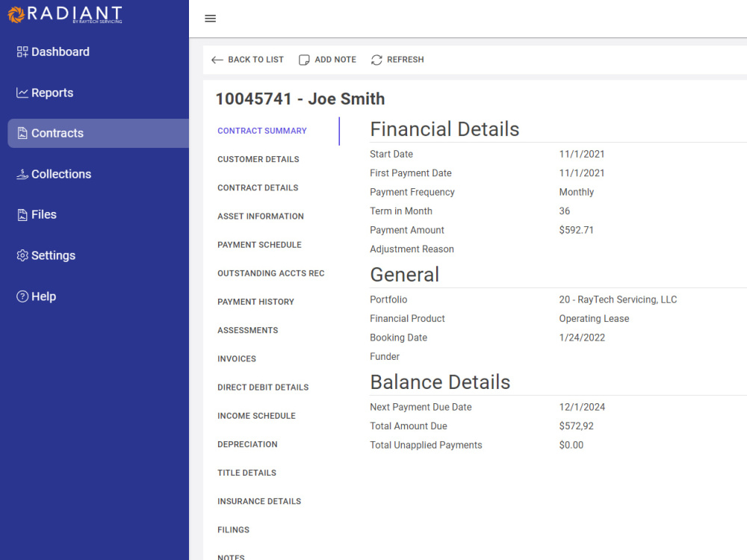The image size is (747, 560).
Task: Click the refresh circular arrows icon
Action: point(376,60)
